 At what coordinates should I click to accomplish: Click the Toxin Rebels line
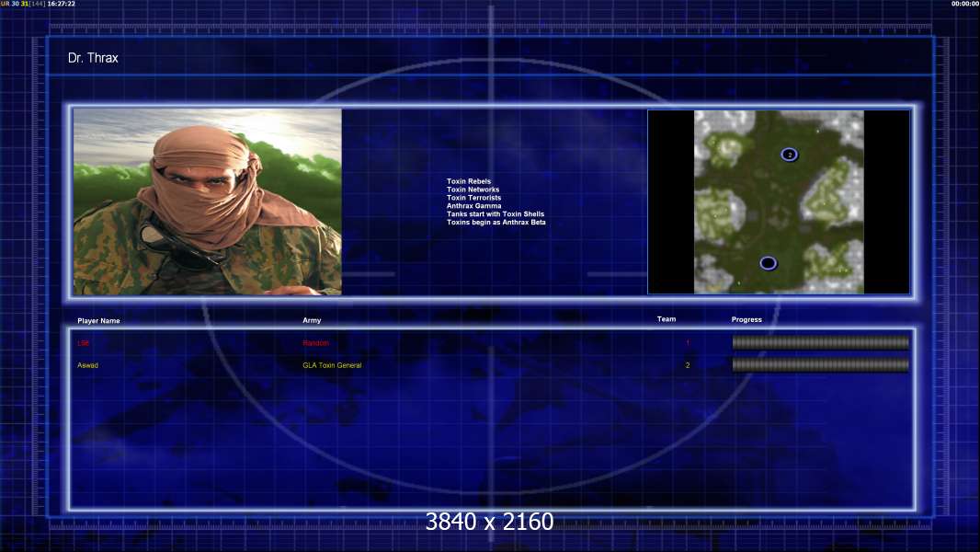click(469, 181)
